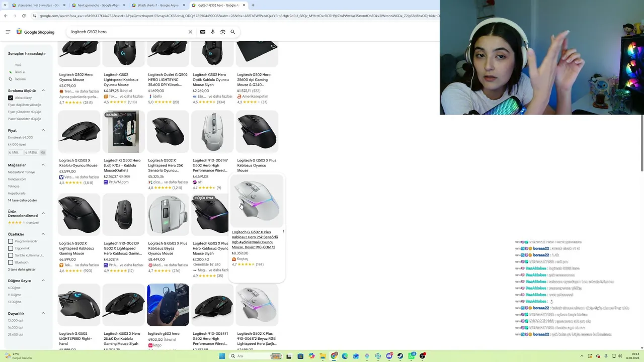Sort by Fiyat: yüksekten düşüğe

click(25, 112)
